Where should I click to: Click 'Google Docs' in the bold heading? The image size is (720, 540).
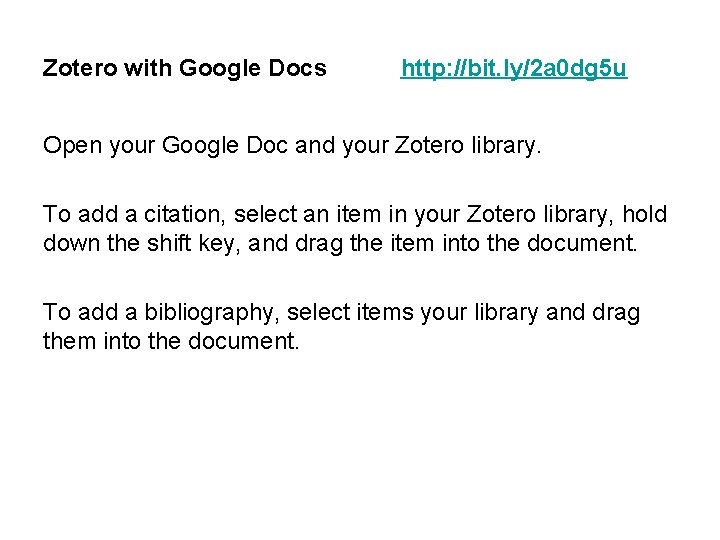point(252,69)
